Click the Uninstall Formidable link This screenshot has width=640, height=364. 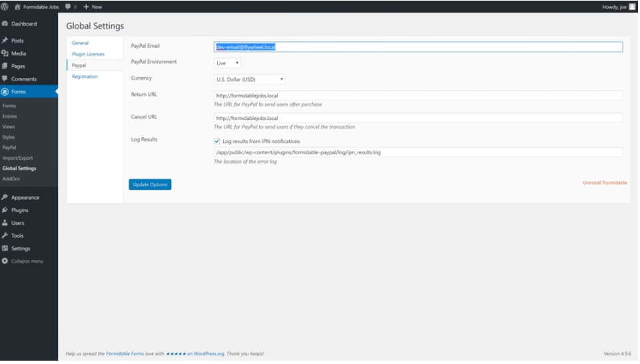click(x=604, y=182)
